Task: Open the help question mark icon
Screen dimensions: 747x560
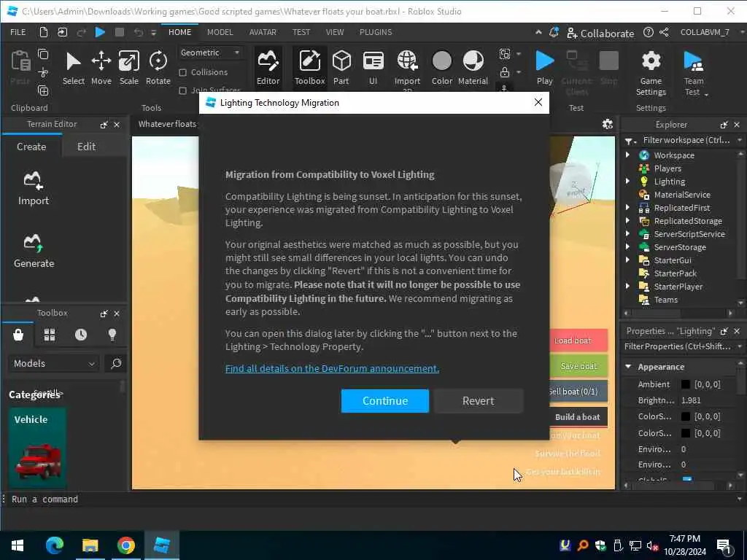Action: pos(648,32)
